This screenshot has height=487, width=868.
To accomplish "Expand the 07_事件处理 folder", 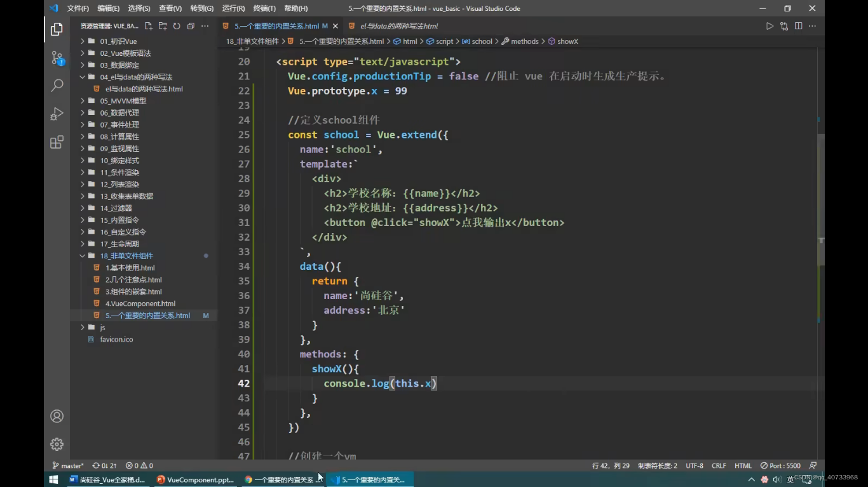I will (119, 124).
